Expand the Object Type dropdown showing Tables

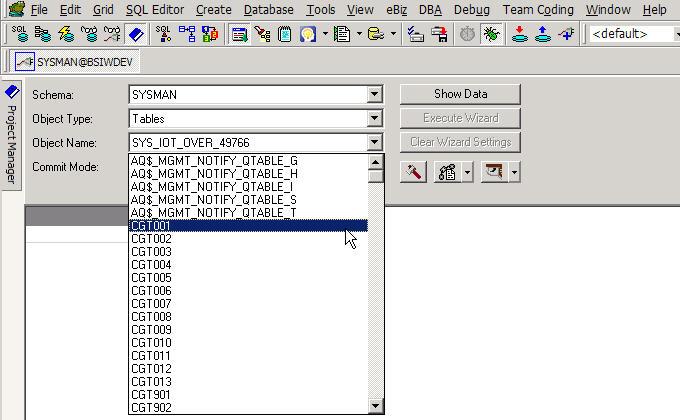374,118
